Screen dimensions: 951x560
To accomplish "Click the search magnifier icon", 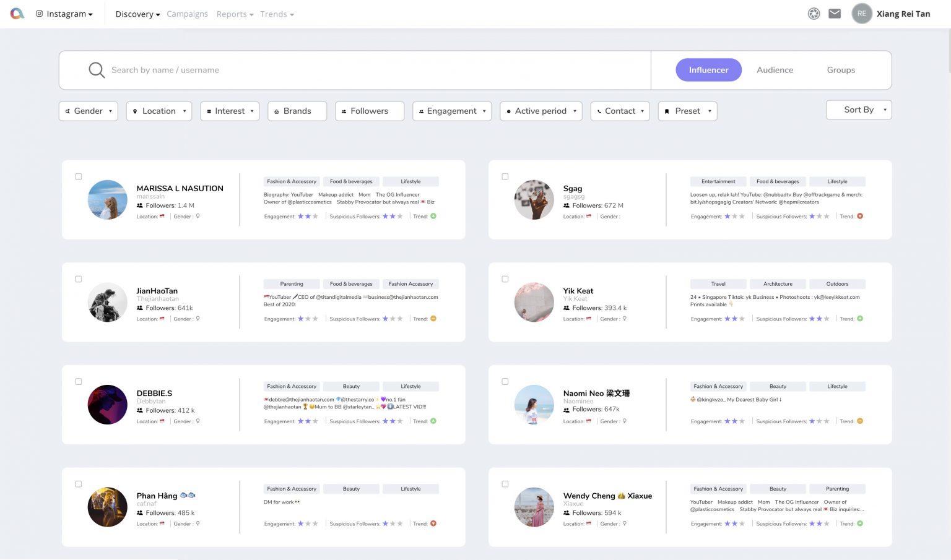I will click(97, 70).
